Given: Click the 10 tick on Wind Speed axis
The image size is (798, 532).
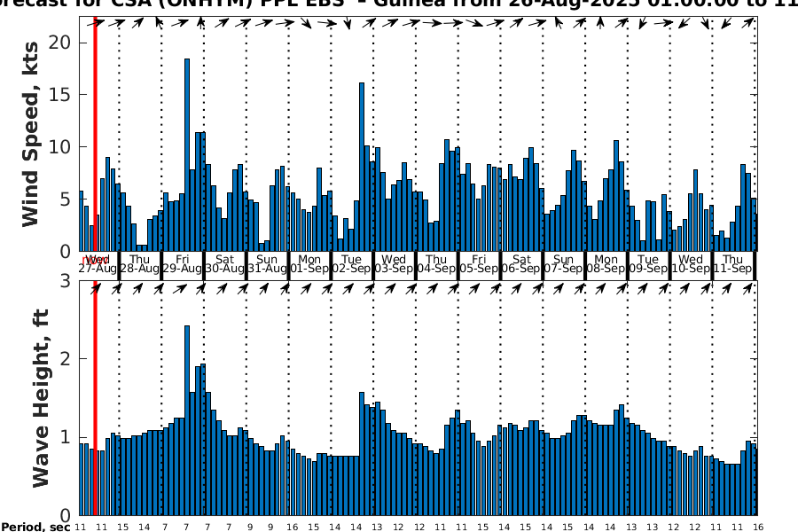Looking at the screenshot, I should 59,147.
